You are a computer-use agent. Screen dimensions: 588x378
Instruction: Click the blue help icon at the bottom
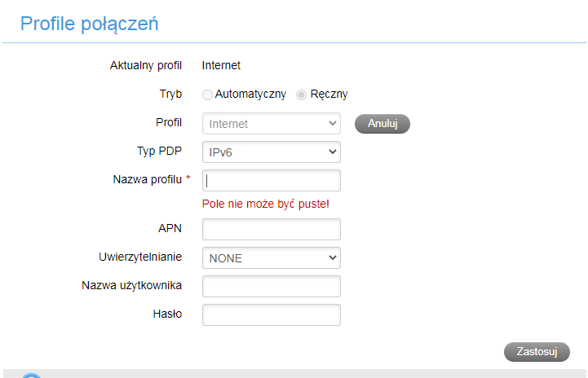31,375
